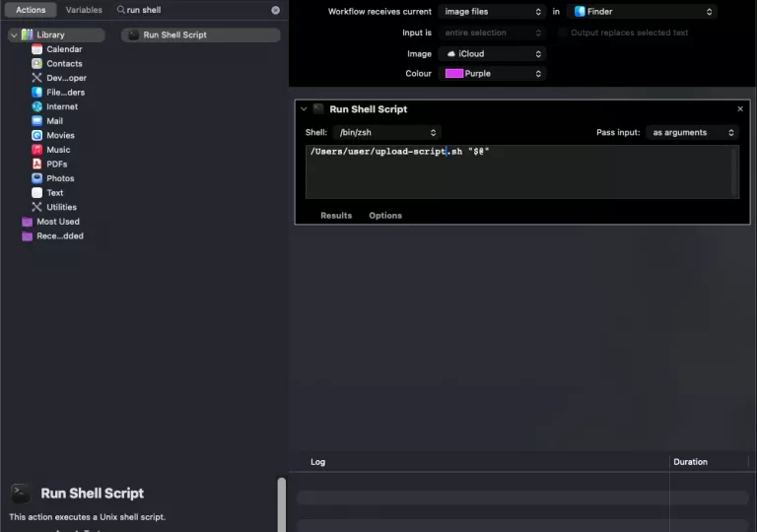The width and height of the screenshot is (757, 532).
Task: Click the Internet category icon
Action: click(37, 106)
